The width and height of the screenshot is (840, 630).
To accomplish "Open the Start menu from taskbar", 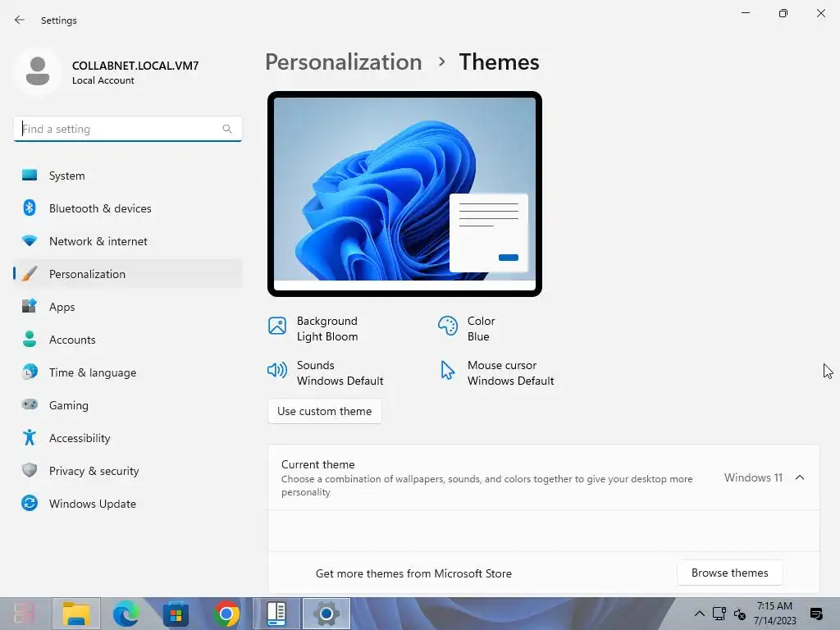I will 25,614.
